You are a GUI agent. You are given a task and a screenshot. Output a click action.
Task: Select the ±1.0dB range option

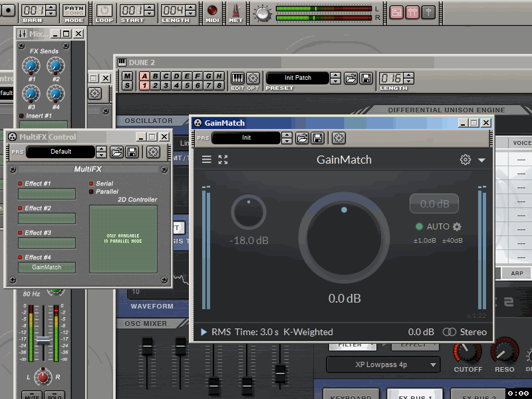[x=424, y=241]
